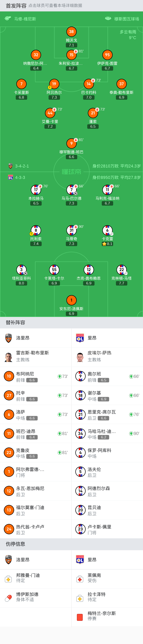Select goalkeeper 姆沃戈's number 38 jersey
This screenshot has height=644, width=143.
[71, 32]
